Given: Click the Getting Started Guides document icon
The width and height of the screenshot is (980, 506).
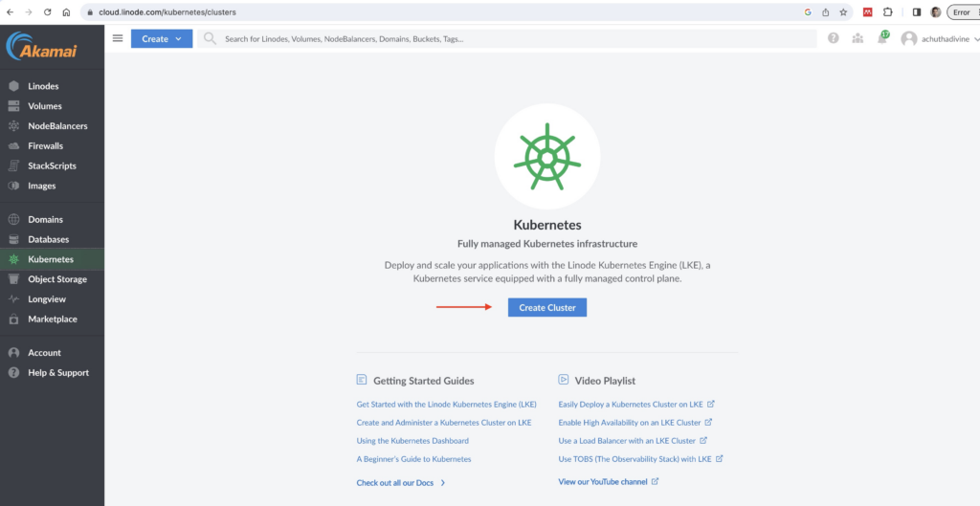Looking at the screenshot, I should 361,379.
